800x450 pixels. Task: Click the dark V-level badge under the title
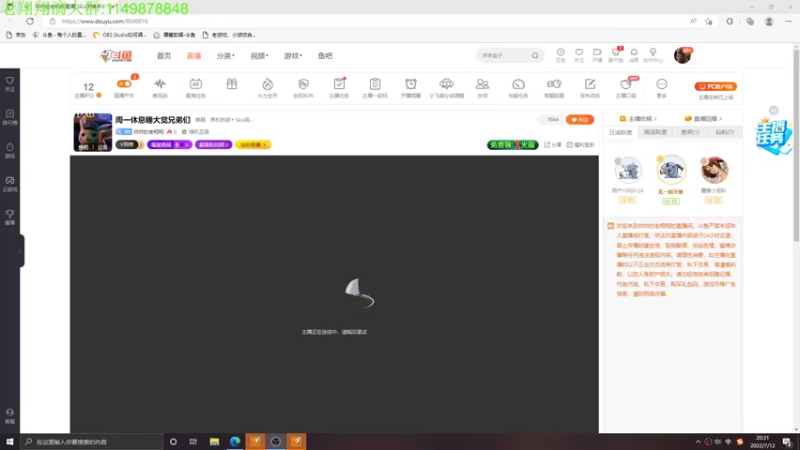(130, 145)
